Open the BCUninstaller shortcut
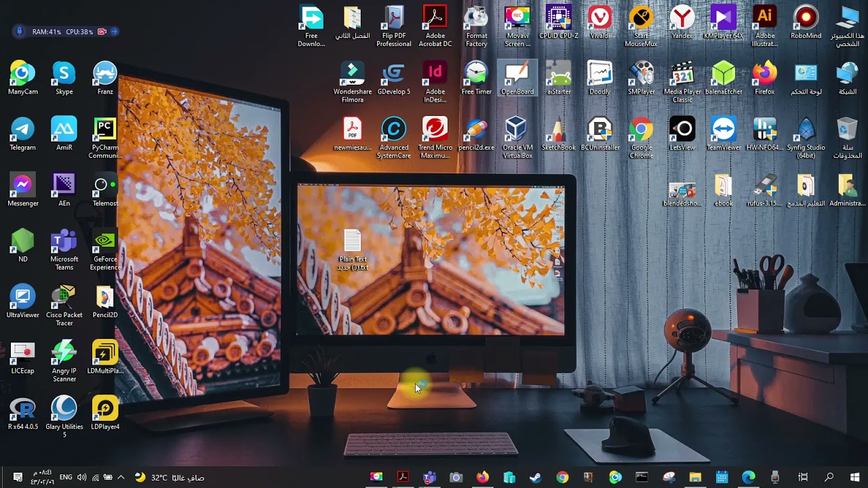This screenshot has width=868, height=488. (599, 134)
